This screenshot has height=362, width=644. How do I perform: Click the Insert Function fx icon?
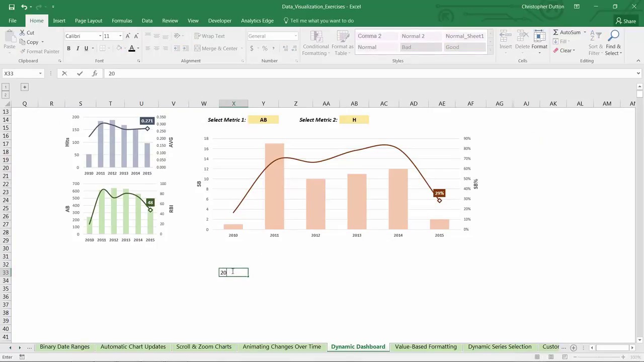95,73
